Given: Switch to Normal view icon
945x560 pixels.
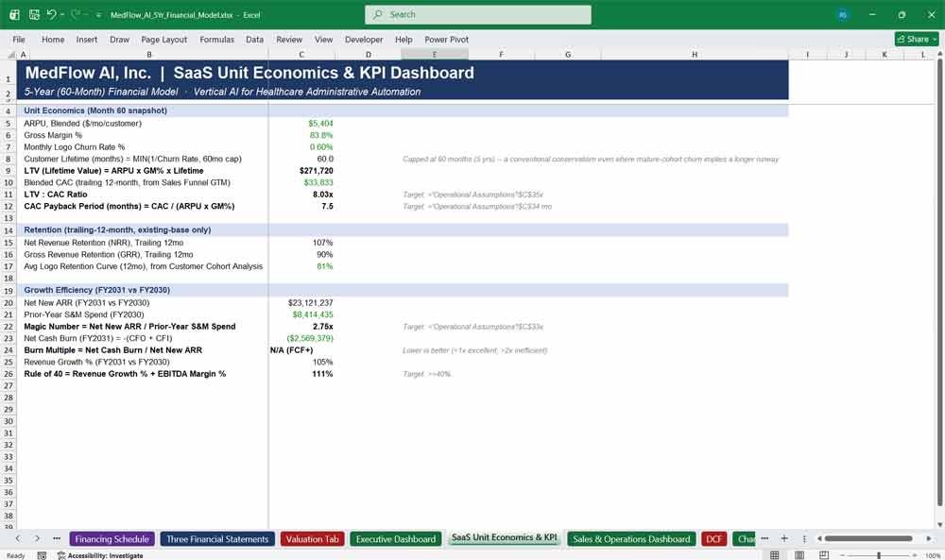Looking at the screenshot, I should 775,555.
